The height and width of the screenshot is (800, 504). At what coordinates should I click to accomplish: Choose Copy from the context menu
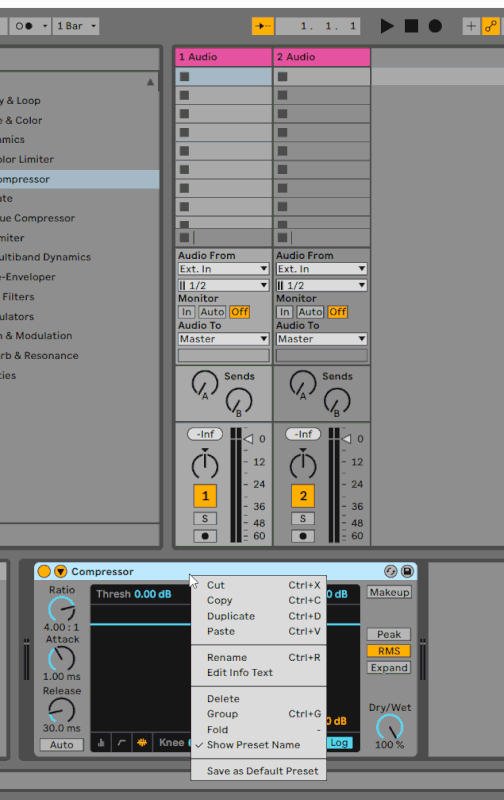(x=259, y=601)
